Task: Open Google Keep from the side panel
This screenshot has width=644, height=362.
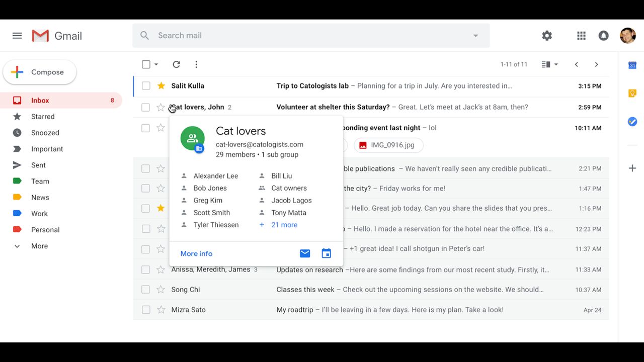Action: point(632,93)
